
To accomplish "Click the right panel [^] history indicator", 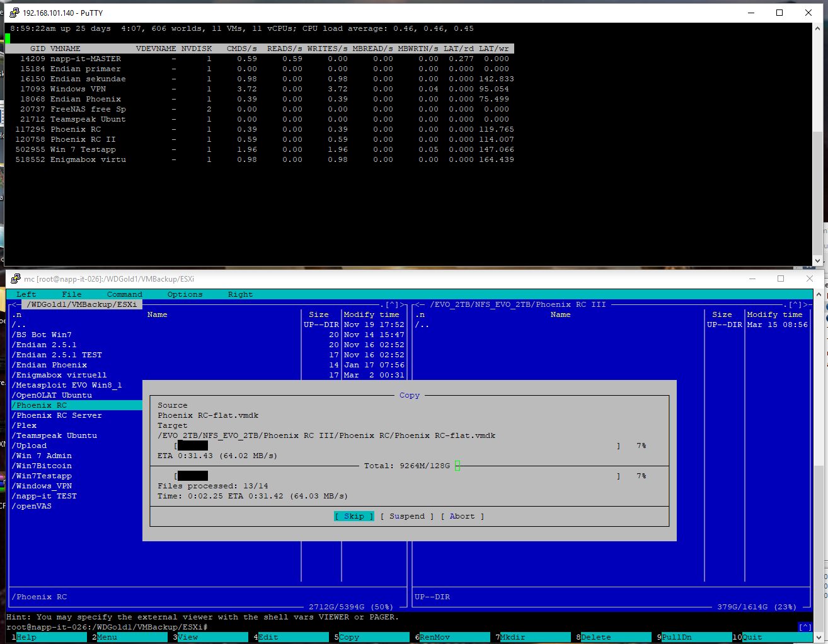I will (x=795, y=304).
